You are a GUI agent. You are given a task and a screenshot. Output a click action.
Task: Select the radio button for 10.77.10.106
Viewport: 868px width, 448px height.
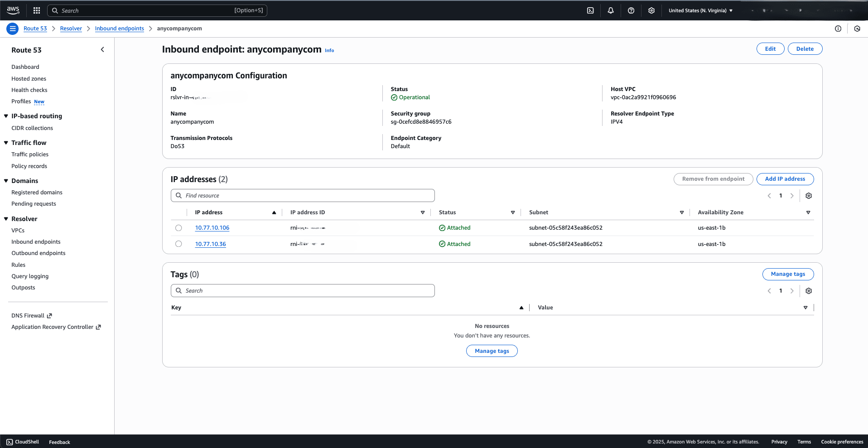coord(178,228)
